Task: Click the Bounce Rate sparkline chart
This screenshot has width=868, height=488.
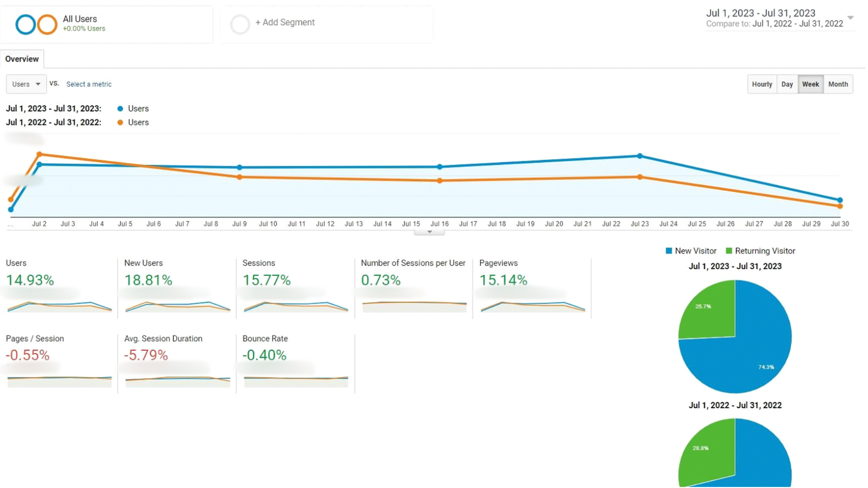Action: coord(296,381)
